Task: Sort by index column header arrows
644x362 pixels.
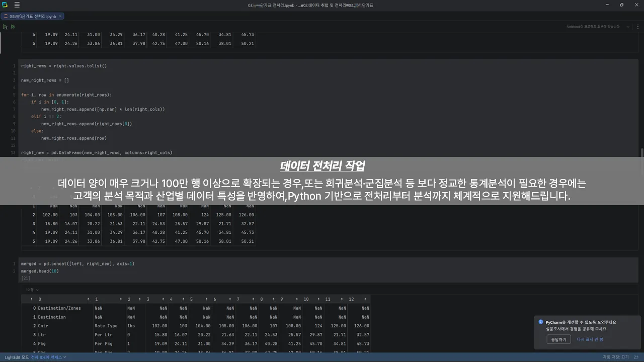Action: click(x=31, y=299)
